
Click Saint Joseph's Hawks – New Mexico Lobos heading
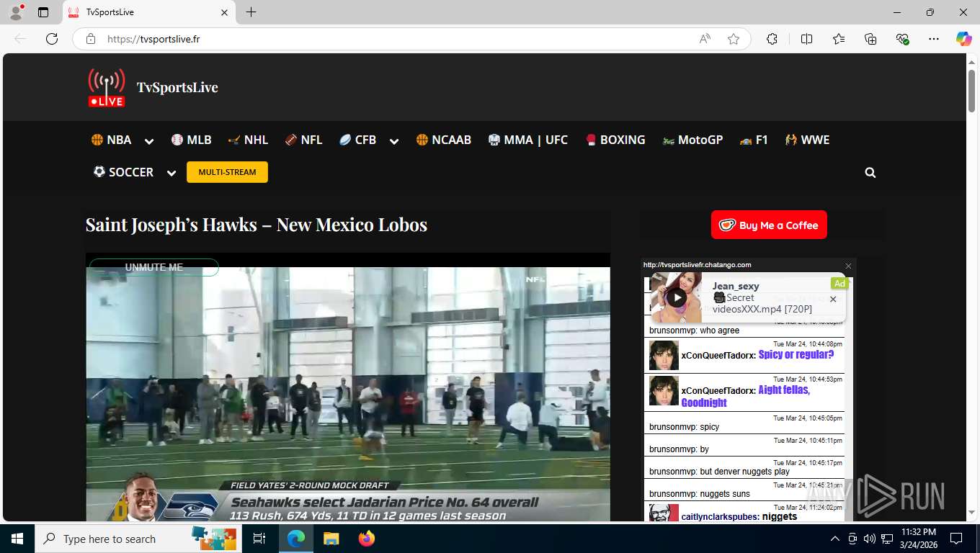point(257,225)
